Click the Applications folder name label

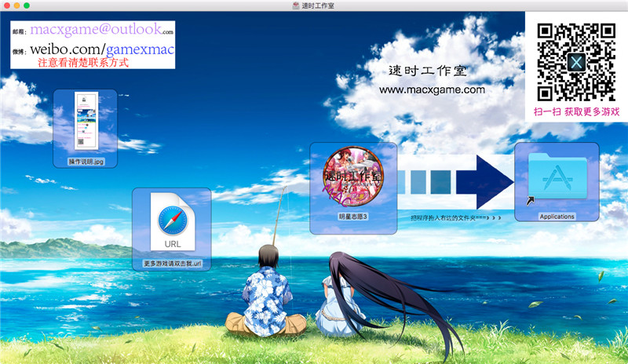point(557,217)
